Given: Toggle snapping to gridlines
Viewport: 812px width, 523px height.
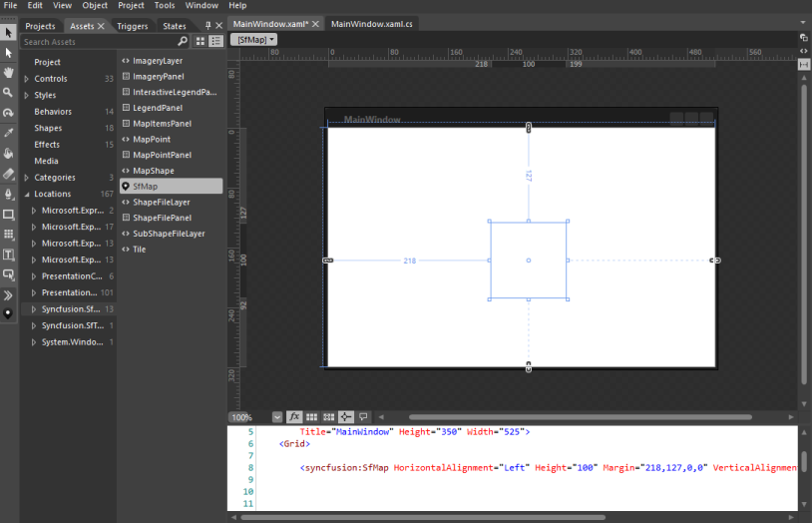Looking at the screenshot, I should click(329, 417).
